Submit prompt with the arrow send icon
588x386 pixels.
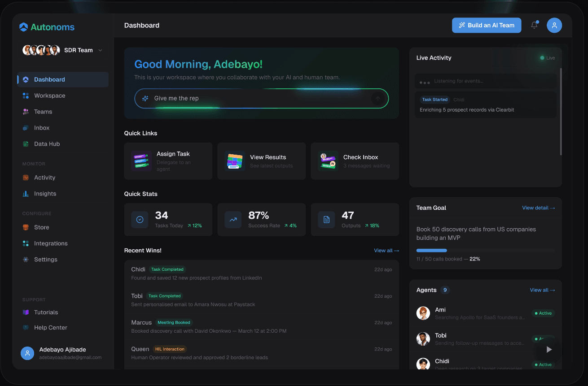[x=377, y=99]
